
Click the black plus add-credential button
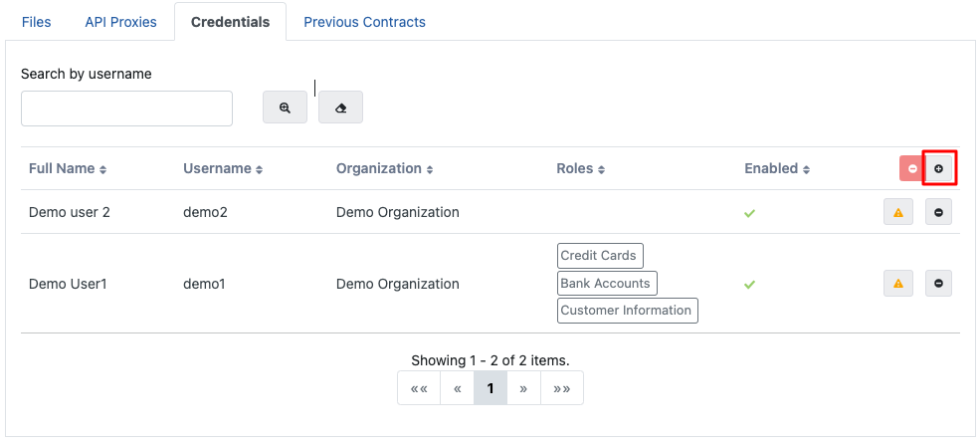click(x=938, y=169)
